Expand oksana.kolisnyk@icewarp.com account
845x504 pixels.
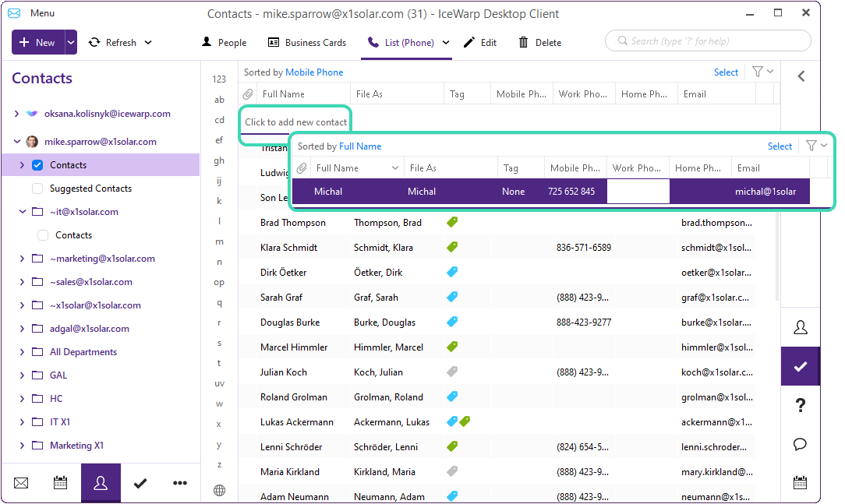point(16,114)
